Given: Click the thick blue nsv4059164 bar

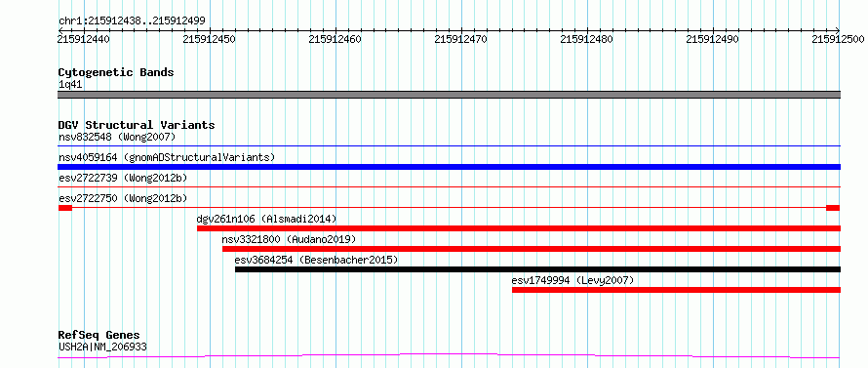Looking at the screenshot, I should pos(449,167).
